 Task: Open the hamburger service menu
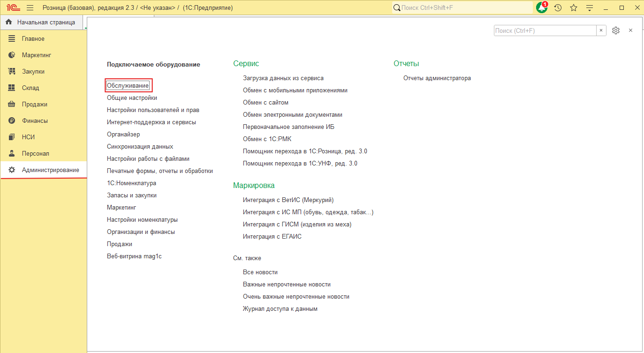tap(30, 8)
